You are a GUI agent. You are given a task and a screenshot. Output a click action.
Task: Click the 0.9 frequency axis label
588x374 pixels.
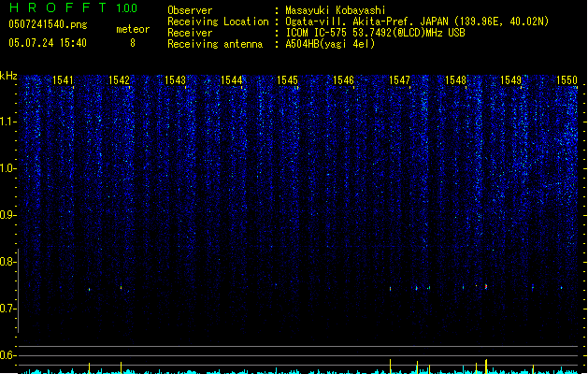(7, 215)
